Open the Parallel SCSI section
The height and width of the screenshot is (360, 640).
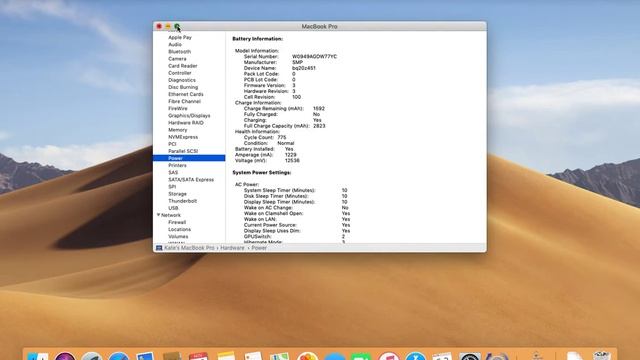click(x=183, y=151)
